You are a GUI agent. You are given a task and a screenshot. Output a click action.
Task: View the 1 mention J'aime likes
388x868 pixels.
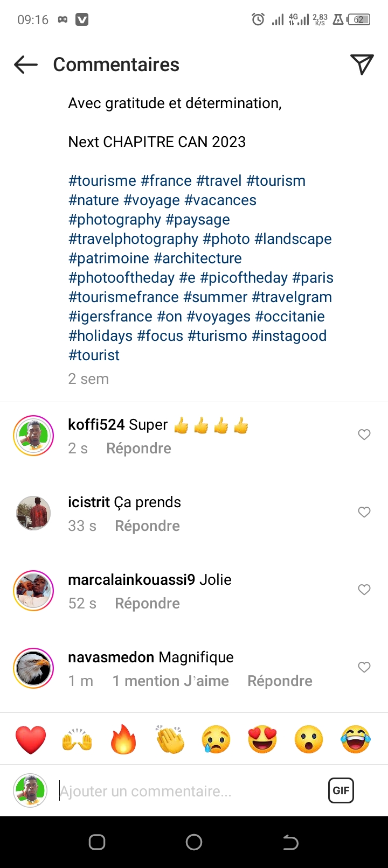click(170, 681)
